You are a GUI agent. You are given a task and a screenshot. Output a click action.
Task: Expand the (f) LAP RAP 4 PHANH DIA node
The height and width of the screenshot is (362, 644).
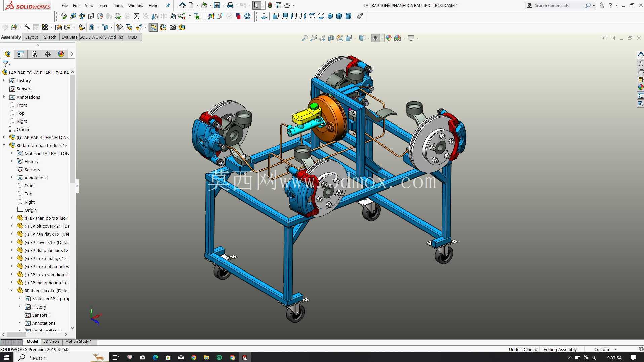[x=4, y=137]
